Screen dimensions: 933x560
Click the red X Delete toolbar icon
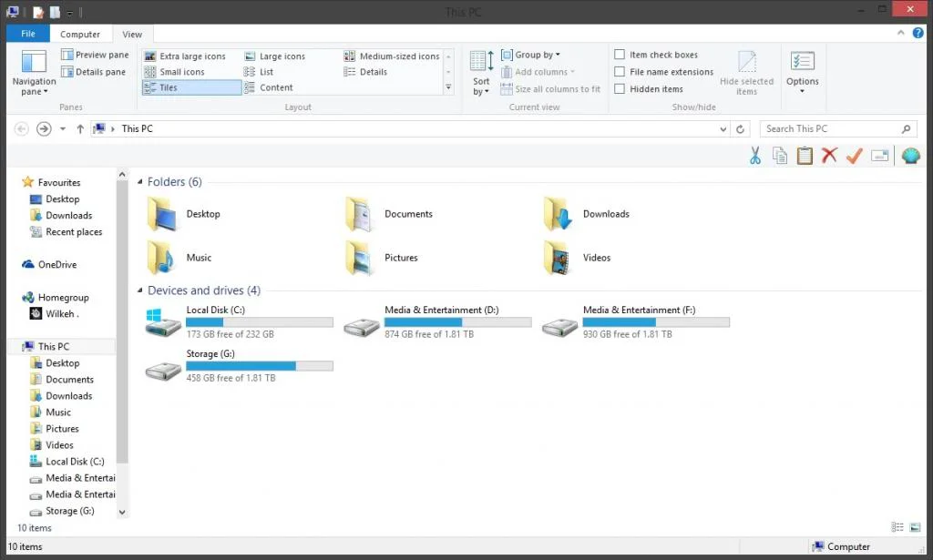coord(829,156)
